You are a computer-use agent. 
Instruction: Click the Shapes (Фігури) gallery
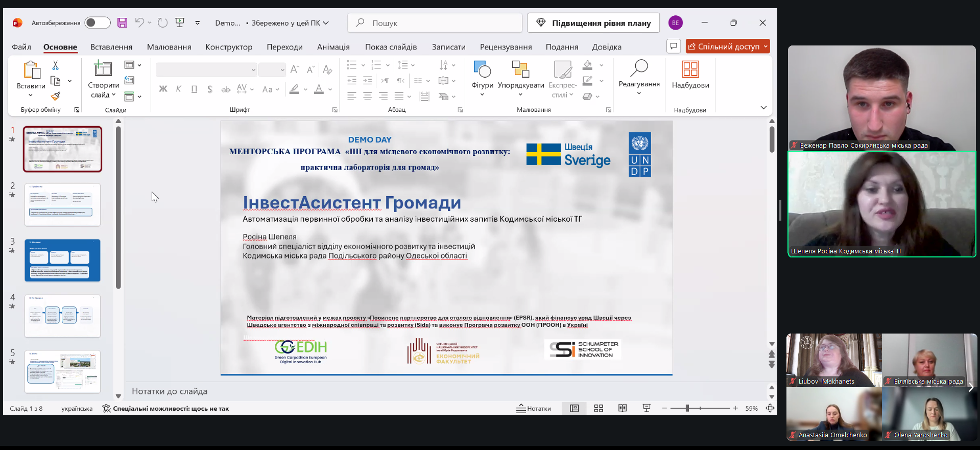point(482,78)
